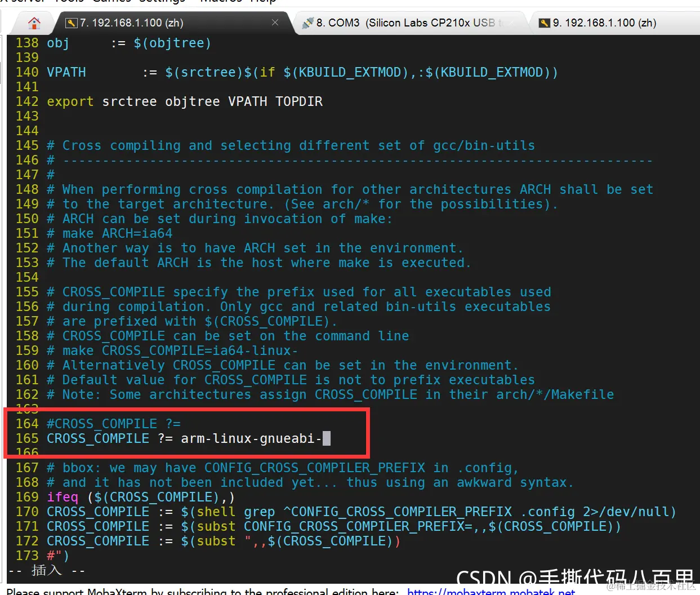This screenshot has height=595, width=700.
Task: Click line 173 '#")'
Action: pyautogui.click(x=58, y=556)
